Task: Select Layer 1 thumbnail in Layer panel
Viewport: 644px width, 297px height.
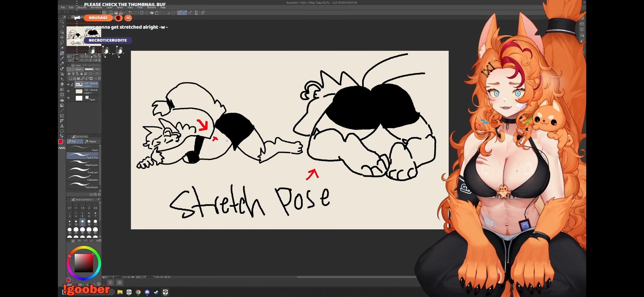Action: coord(79,91)
